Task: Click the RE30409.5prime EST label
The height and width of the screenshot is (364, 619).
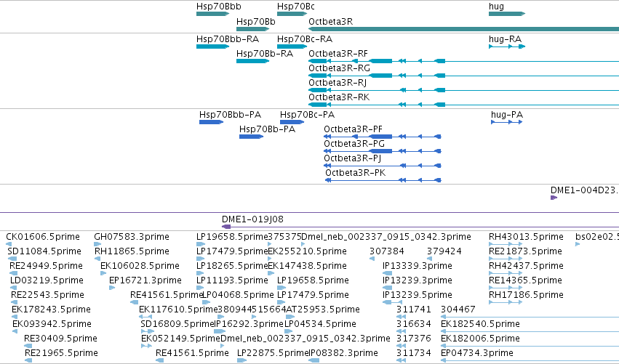Action: (x=60, y=339)
